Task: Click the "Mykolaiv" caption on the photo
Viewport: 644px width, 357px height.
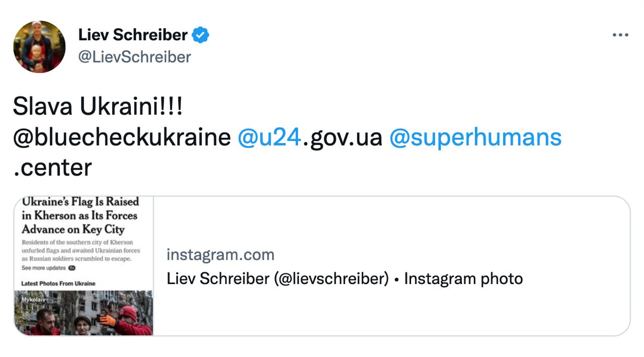Action: pos(33,299)
